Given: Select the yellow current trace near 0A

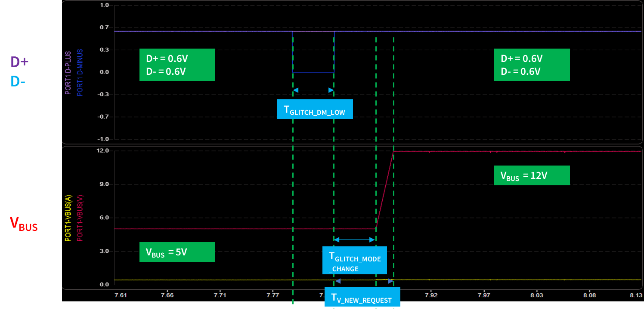Looking at the screenshot, I should pyautogui.click(x=215, y=279).
